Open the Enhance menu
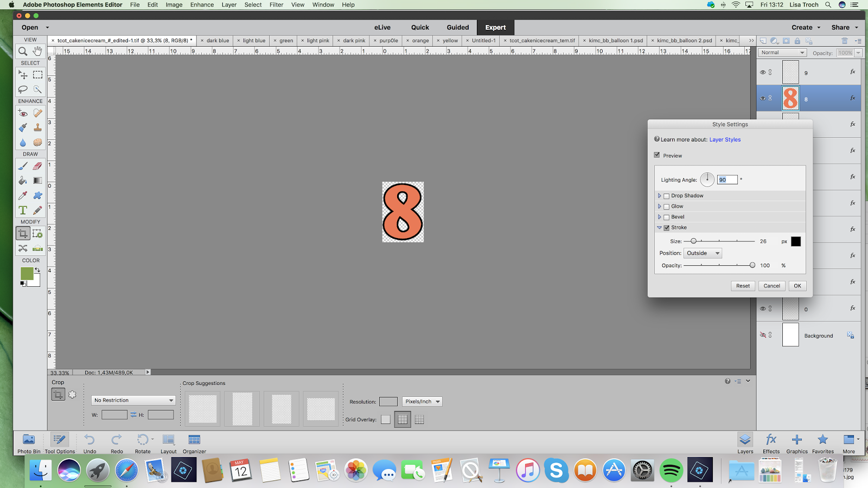Viewport: 868px width, 488px height. [202, 4]
